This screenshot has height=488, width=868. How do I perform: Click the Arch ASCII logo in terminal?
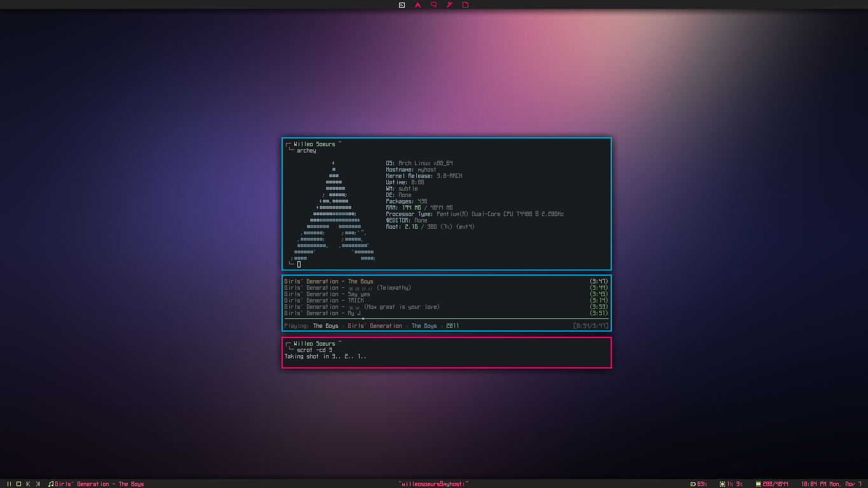[332, 211]
